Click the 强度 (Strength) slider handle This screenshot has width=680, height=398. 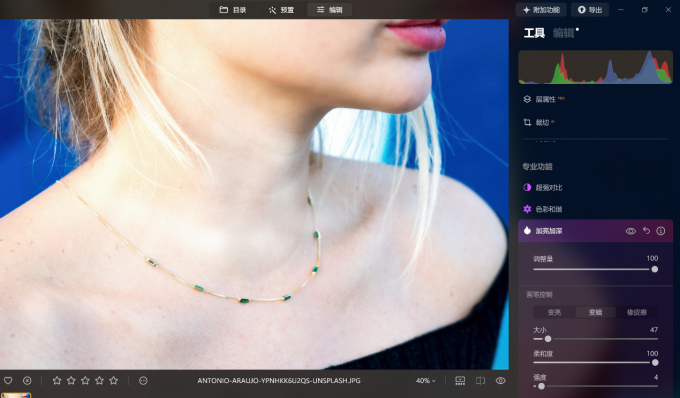(x=541, y=386)
